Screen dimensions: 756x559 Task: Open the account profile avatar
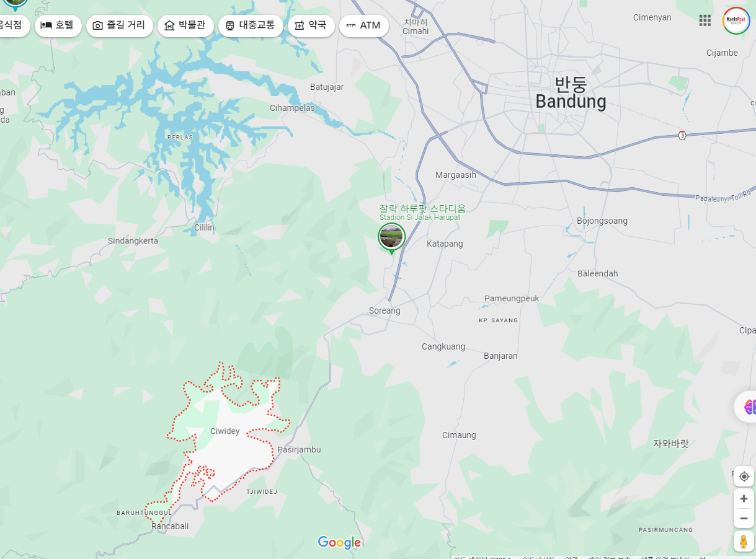point(736,20)
